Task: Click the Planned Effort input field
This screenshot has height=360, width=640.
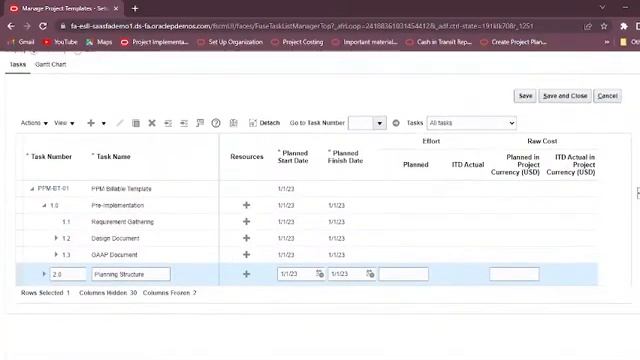Action: 404,274
